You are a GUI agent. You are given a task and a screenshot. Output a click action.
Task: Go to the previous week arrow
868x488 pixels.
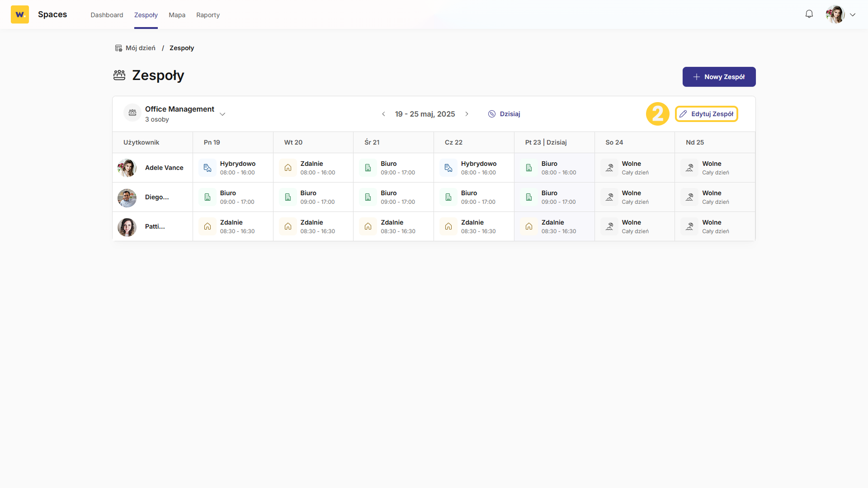(x=383, y=114)
